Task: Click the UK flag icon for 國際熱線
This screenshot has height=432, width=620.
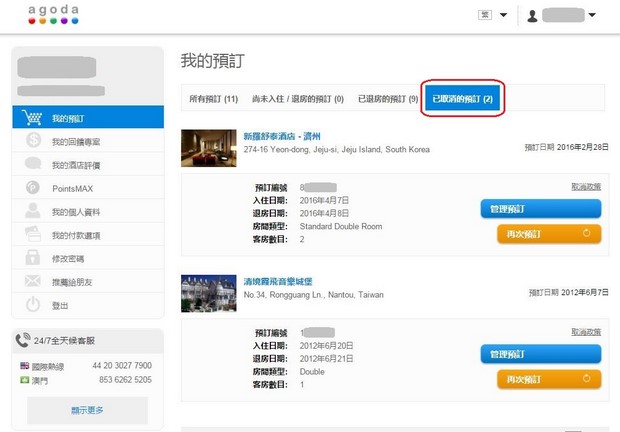Action: coord(25,365)
